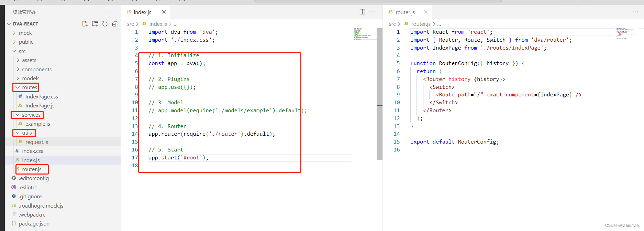This screenshot has height=231, width=644.
Task: Place cursor on line 17 app.start('#root')
Action: [178, 157]
